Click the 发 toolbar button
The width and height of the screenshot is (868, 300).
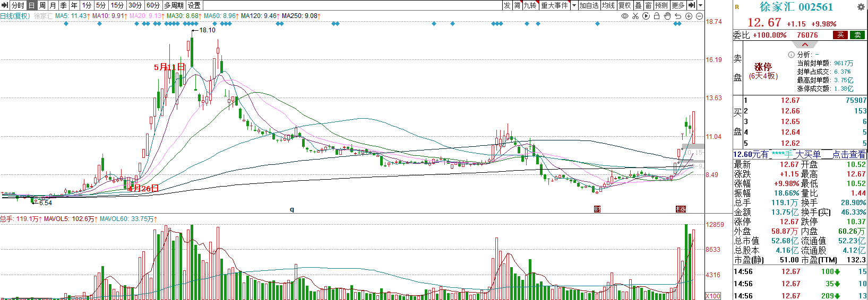point(507,5)
